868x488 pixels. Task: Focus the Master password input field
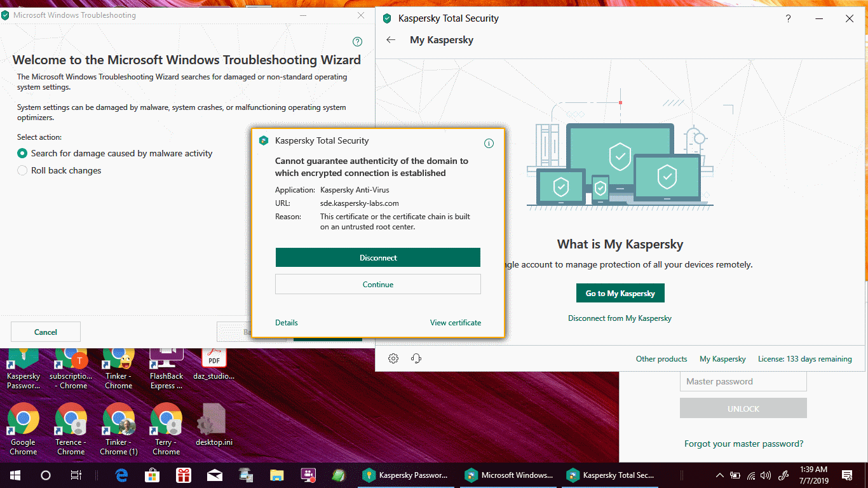[743, 381]
